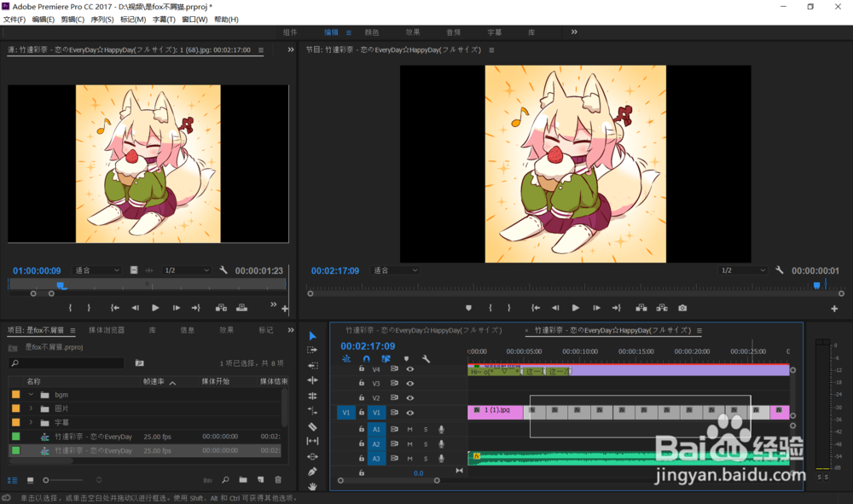Click timeline timecode 00:02:17:09

click(368, 345)
